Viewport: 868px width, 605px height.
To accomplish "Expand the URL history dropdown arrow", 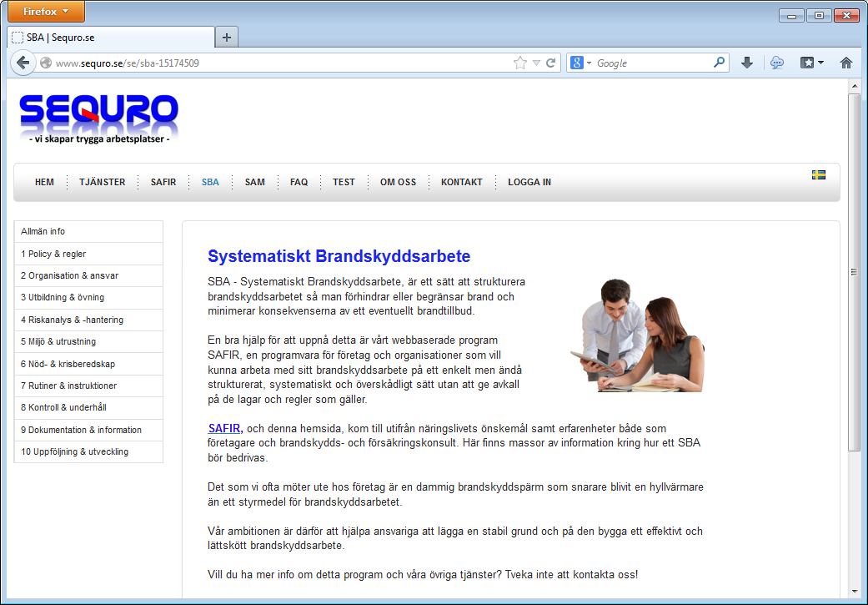I will tap(536, 63).
